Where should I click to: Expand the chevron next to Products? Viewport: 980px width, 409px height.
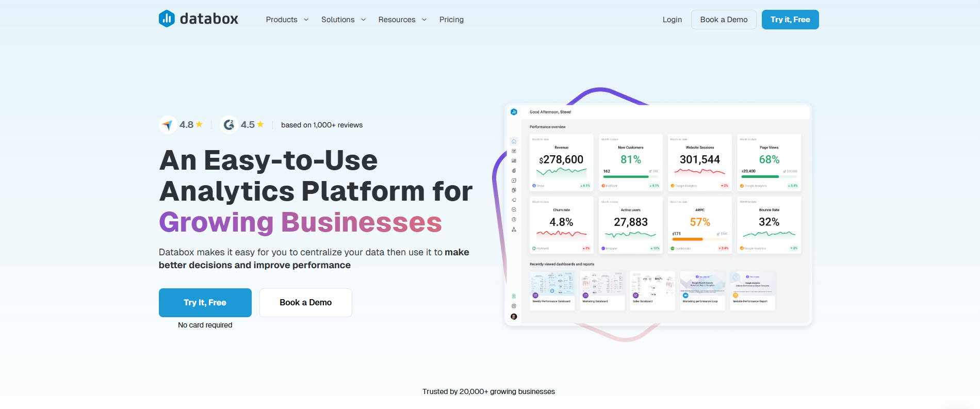[x=306, y=20]
